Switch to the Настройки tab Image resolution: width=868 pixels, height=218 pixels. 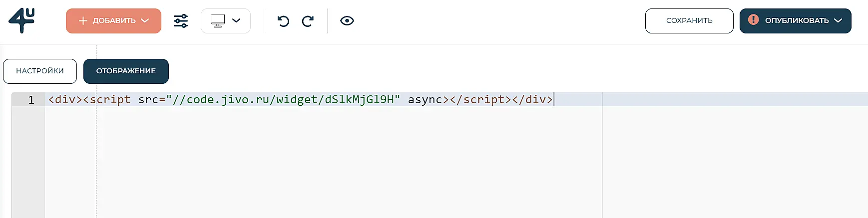pyautogui.click(x=40, y=71)
